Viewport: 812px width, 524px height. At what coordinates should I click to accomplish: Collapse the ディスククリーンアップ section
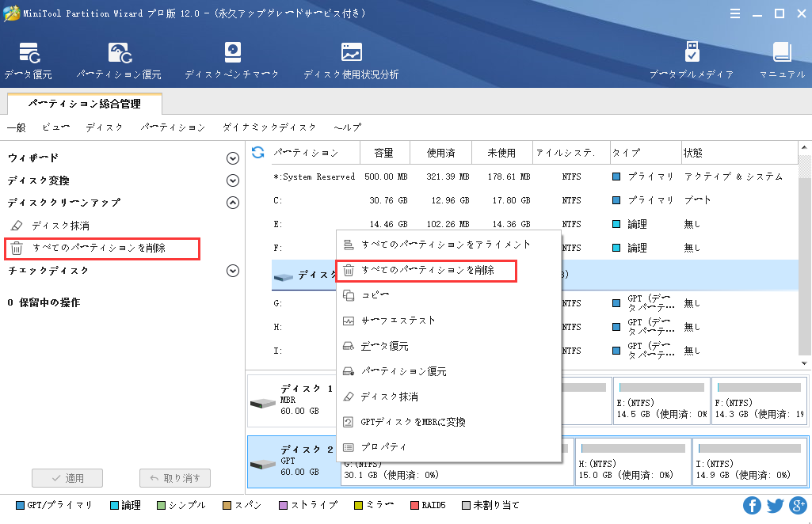click(x=233, y=203)
